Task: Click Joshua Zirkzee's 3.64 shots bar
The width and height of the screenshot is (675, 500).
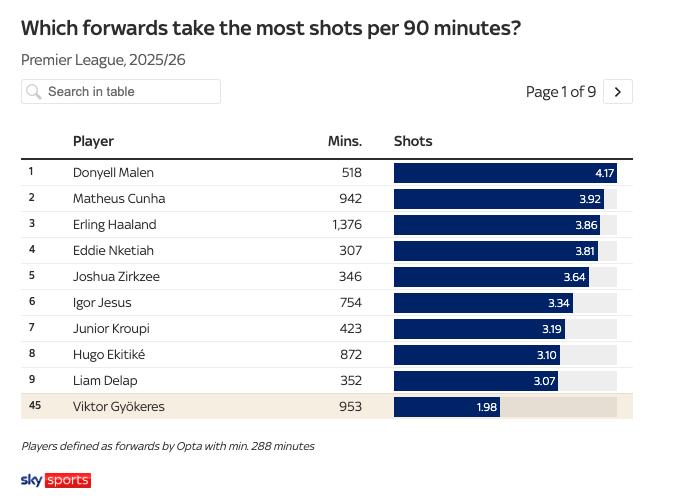Action: (x=491, y=276)
